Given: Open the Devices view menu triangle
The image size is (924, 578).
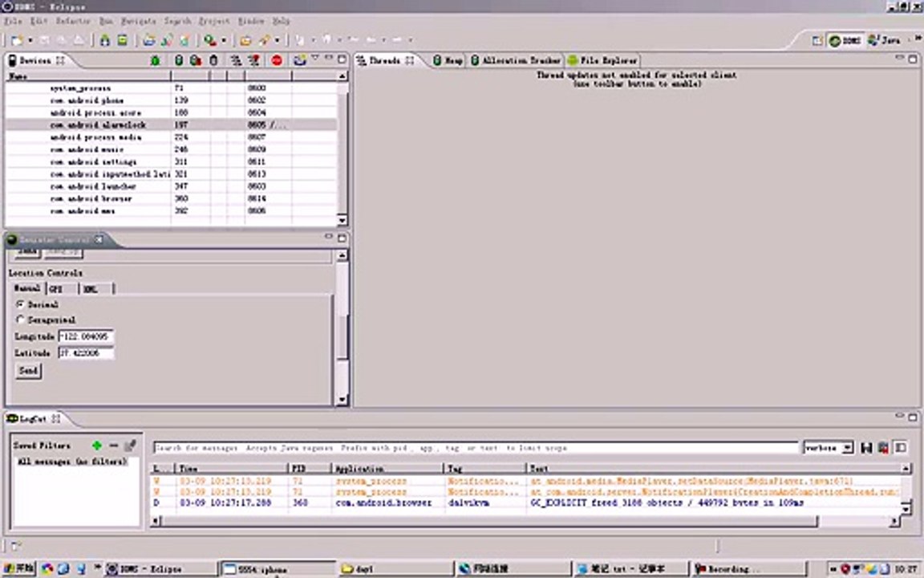Looking at the screenshot, I should (x=314, y=58).
